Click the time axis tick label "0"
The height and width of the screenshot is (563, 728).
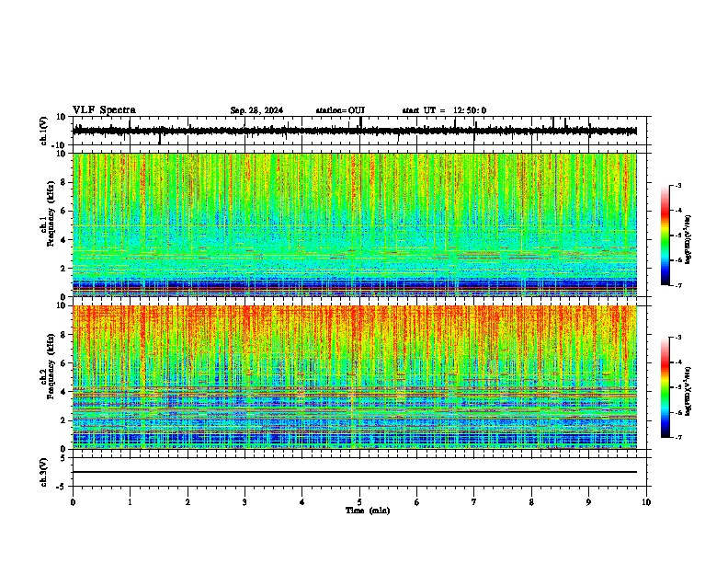(x=73, y=502)
